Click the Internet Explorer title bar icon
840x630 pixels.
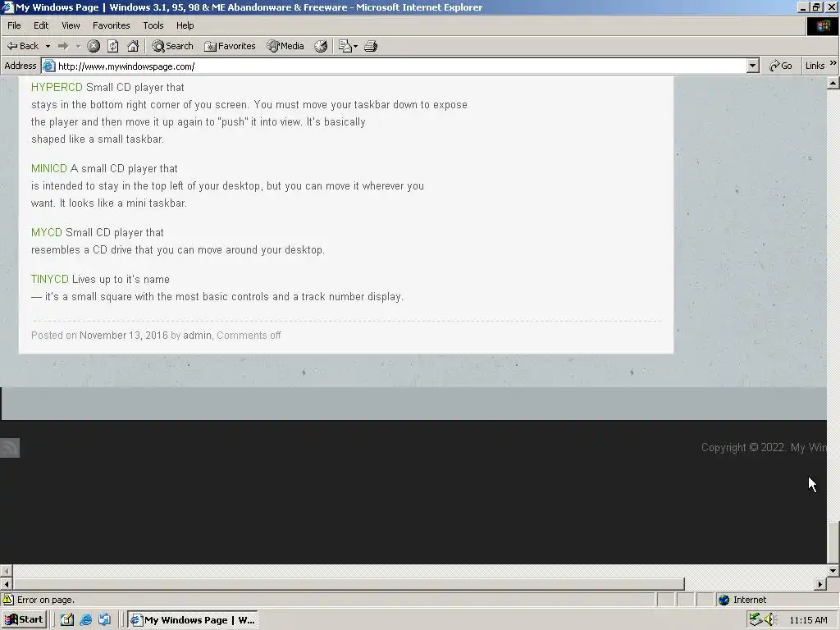coord(7,7)
